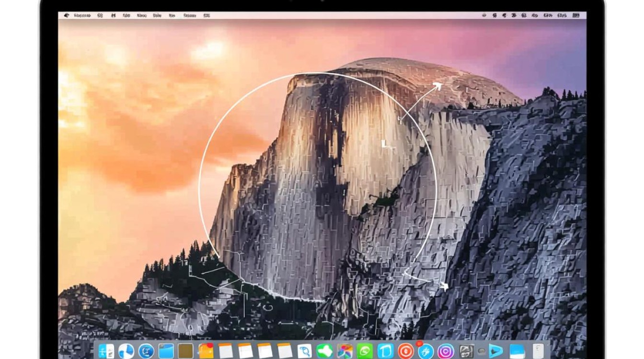Launch the colorful pinwheel Photos dock icon
The height and width of the screenshot is (359, 644).
(345, 351)
